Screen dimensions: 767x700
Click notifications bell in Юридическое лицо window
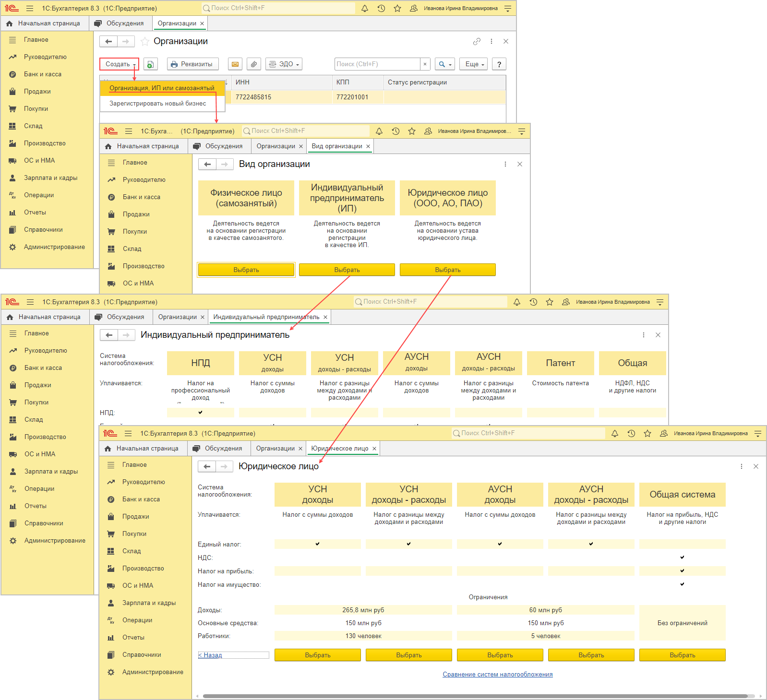[615, 433]
